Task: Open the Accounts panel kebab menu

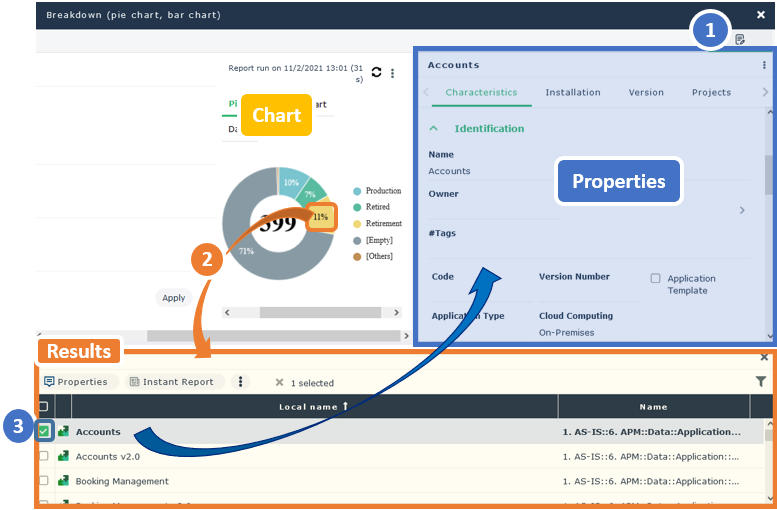Action: [x=764, y=65]
